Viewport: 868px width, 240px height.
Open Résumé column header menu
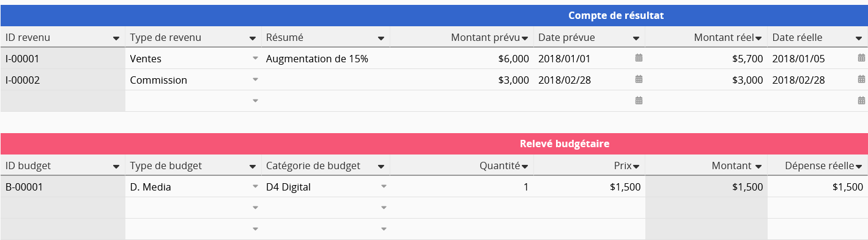381,38
